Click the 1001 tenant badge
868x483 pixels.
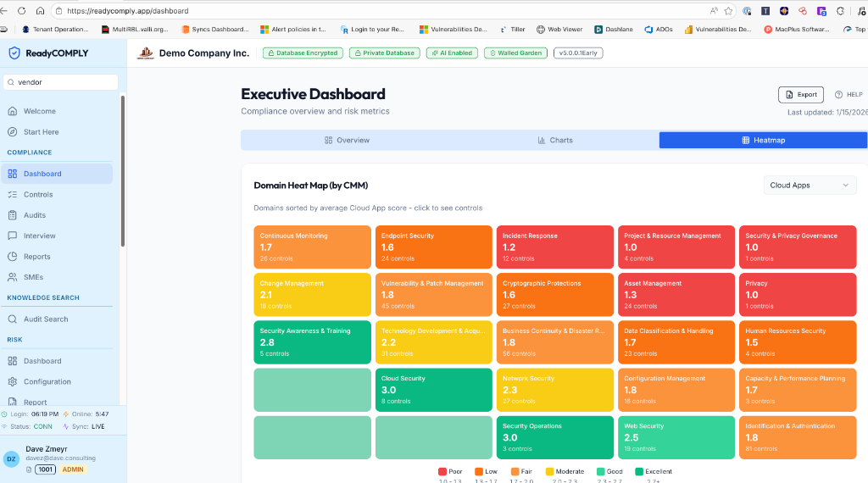46,469
